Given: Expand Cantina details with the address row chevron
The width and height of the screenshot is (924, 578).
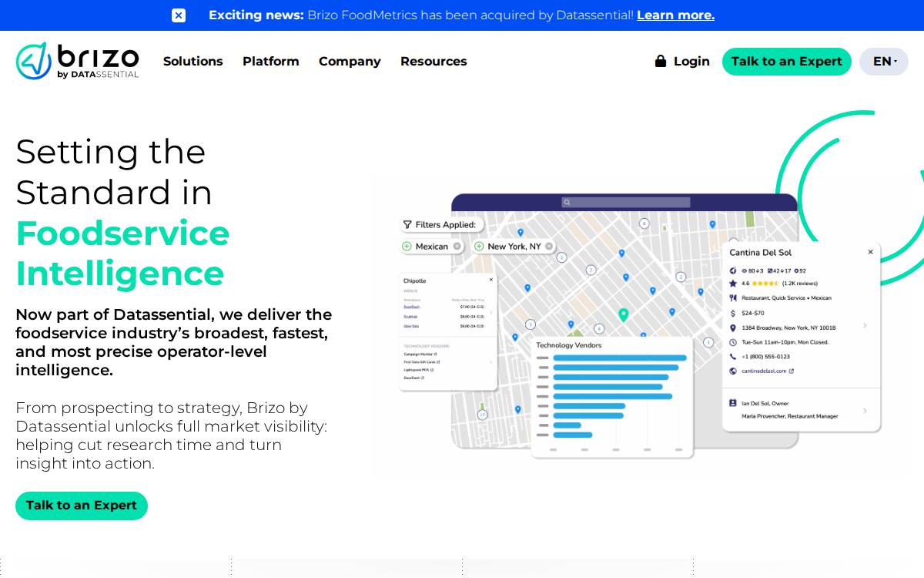Looking at the screenshot, I should click(865, 326).
